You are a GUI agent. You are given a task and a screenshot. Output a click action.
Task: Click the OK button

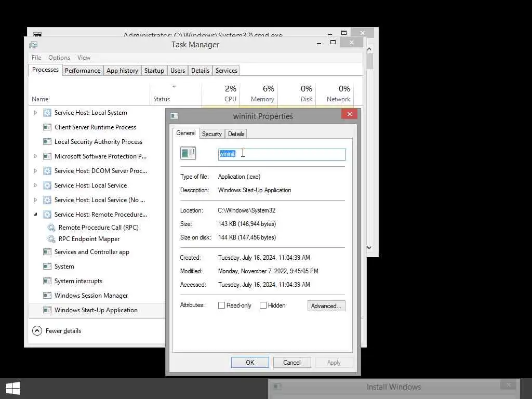click(x=250, y=362)
